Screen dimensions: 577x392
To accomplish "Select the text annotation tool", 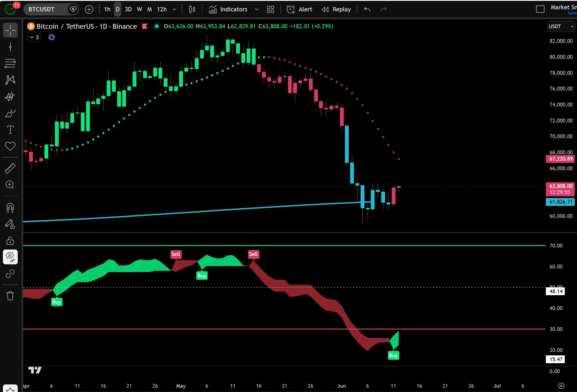I will (x=10, y=130).
